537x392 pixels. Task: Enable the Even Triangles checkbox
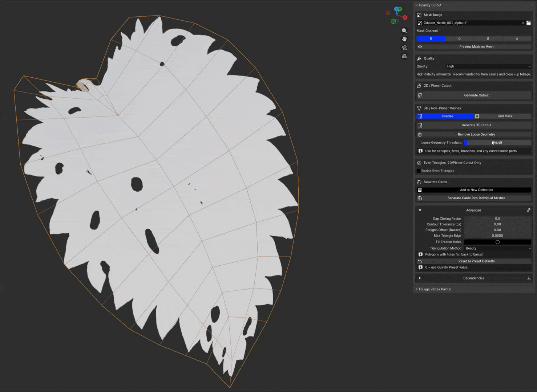click(419, 171)
